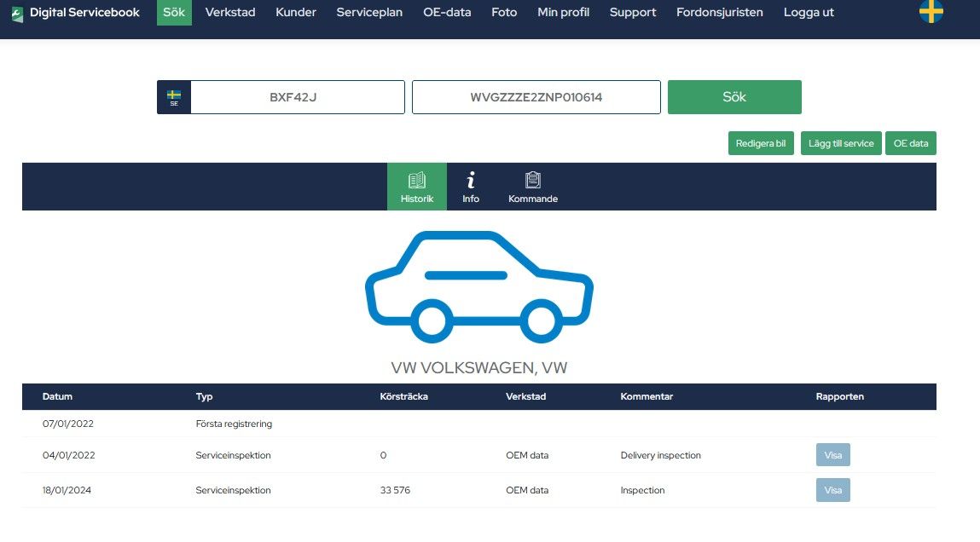Viewport: 980px width, 542px height.
Task: Go to the Foto section
Action: point(504,13)
